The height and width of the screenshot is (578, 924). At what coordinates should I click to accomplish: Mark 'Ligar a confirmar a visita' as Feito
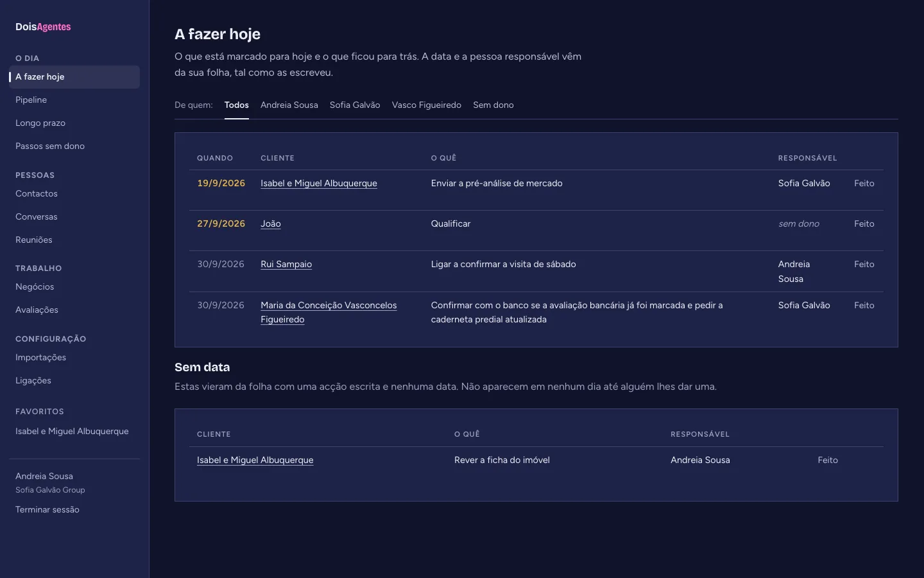(x=864, y=265)
